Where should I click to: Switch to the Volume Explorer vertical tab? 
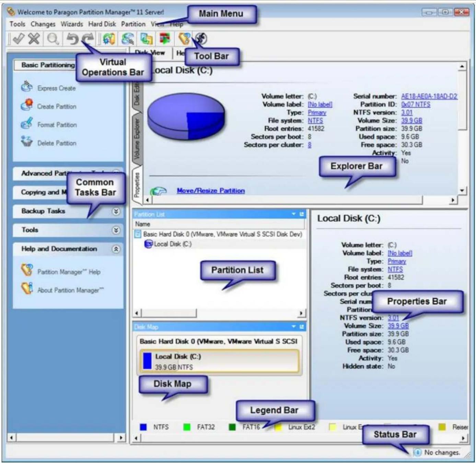click(137, 139)
